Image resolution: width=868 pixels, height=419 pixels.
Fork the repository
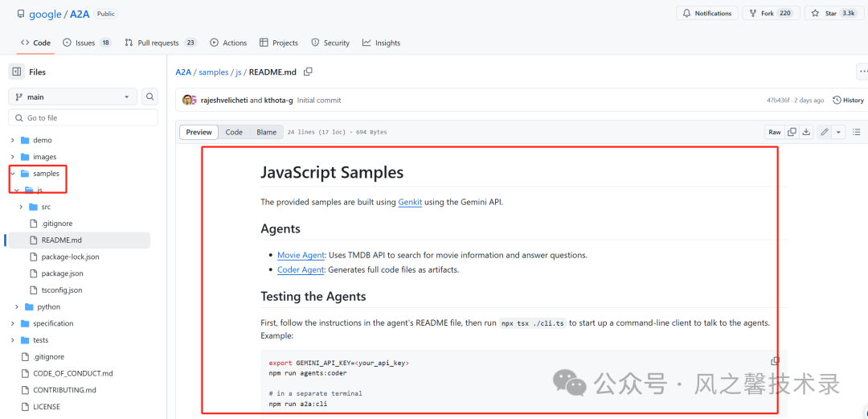(771, 14)
